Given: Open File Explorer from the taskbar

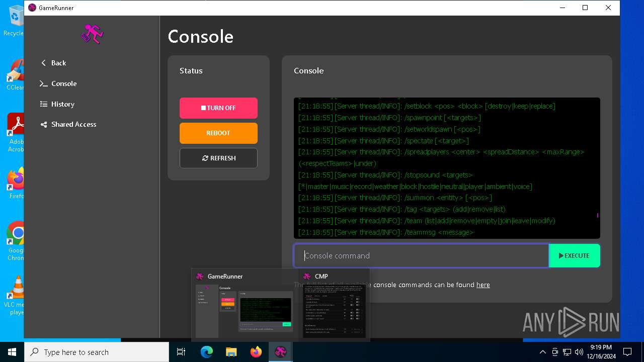Looking at the screenshot, I should pos(231,352).
